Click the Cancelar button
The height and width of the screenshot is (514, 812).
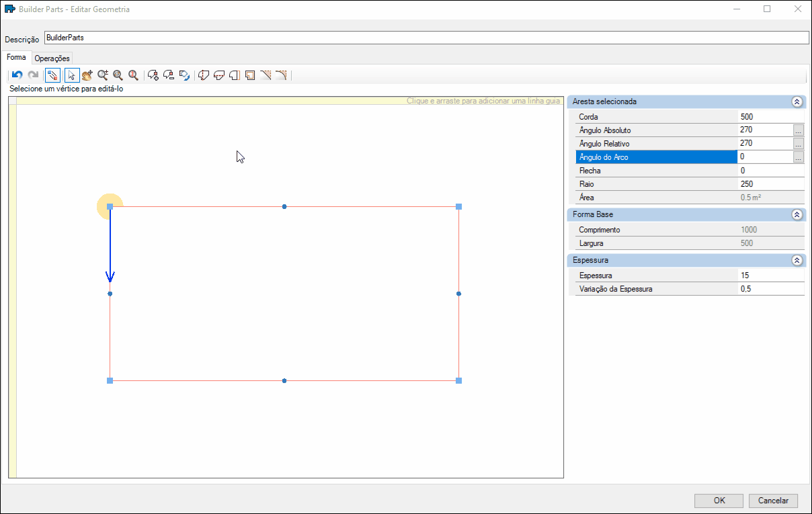(773, 501)
